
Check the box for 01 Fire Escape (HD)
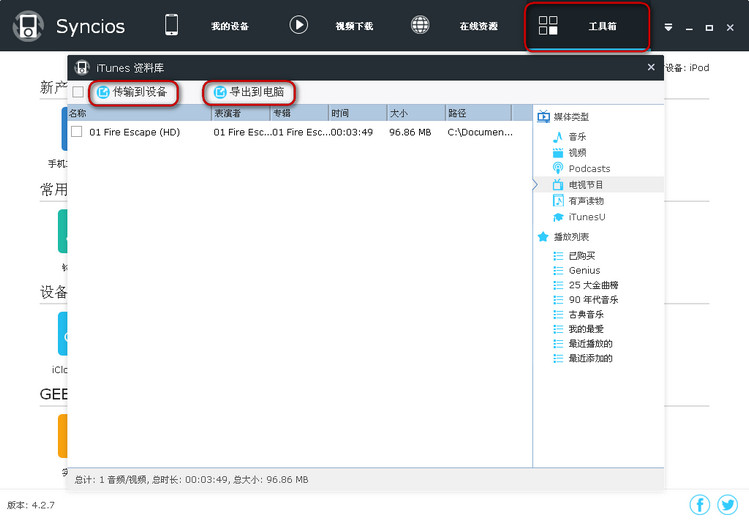76,131
